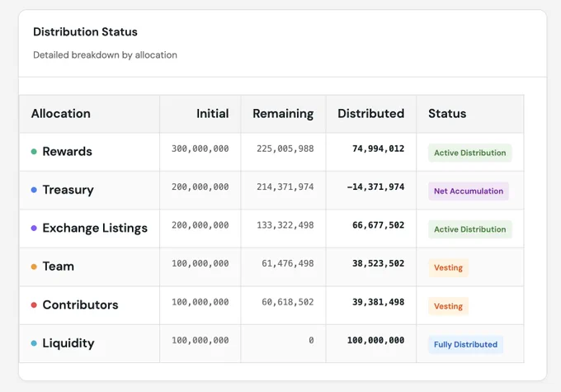Select the Distributed column header
The height and width of the screenshot is (392, 561).
coord(371,114)
